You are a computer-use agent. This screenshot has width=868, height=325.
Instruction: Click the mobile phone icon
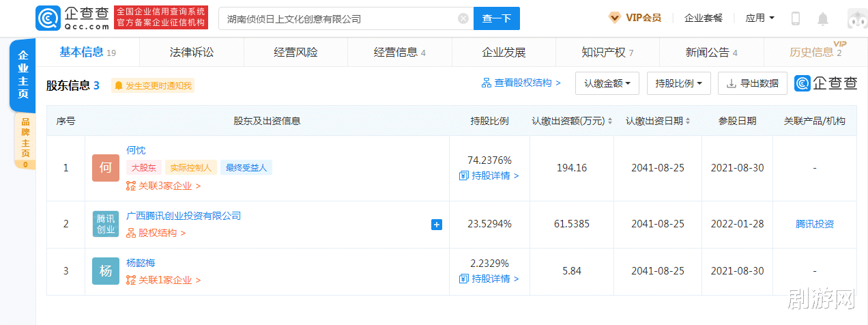[x=795, y=18]
